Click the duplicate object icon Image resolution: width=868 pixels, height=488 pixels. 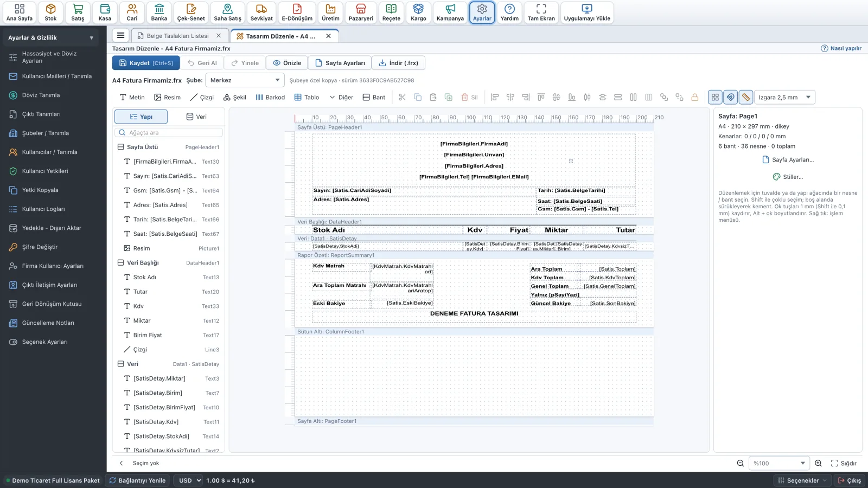[449, 97]
